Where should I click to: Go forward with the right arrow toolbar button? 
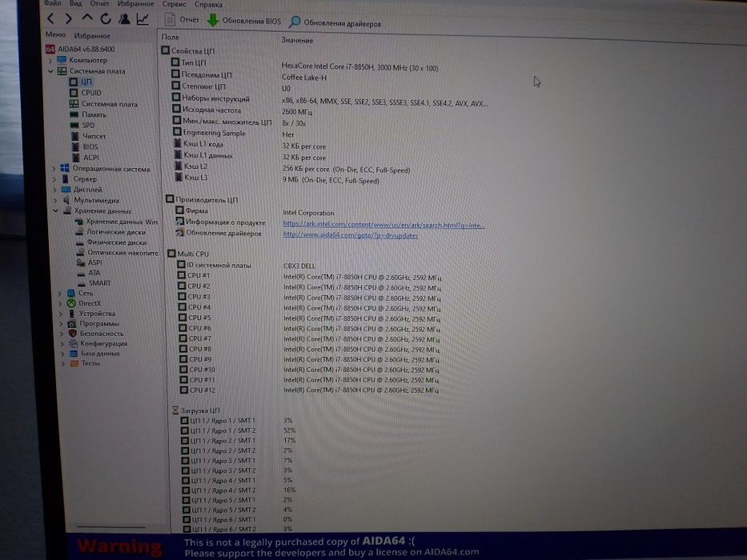pyautogui.click(x=69, y=18)
